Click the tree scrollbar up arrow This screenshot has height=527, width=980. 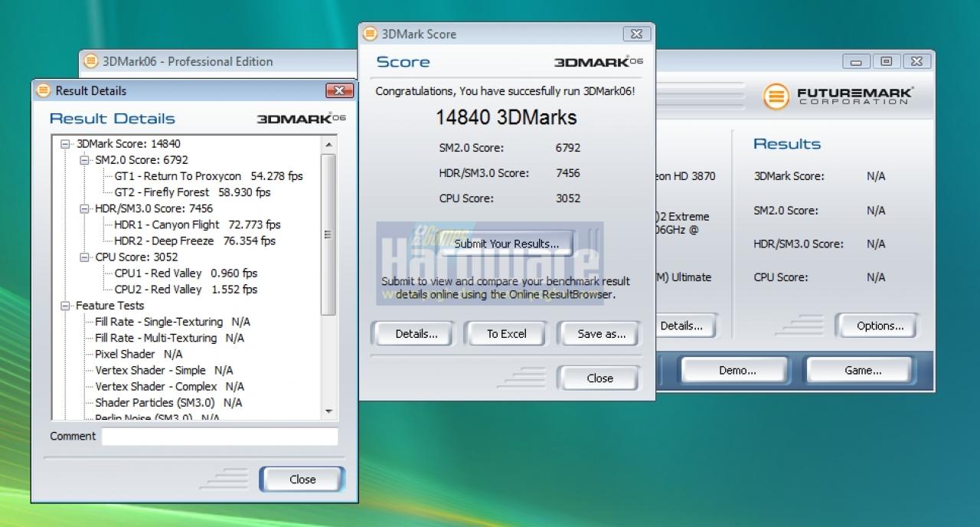(x=328, y=144)
